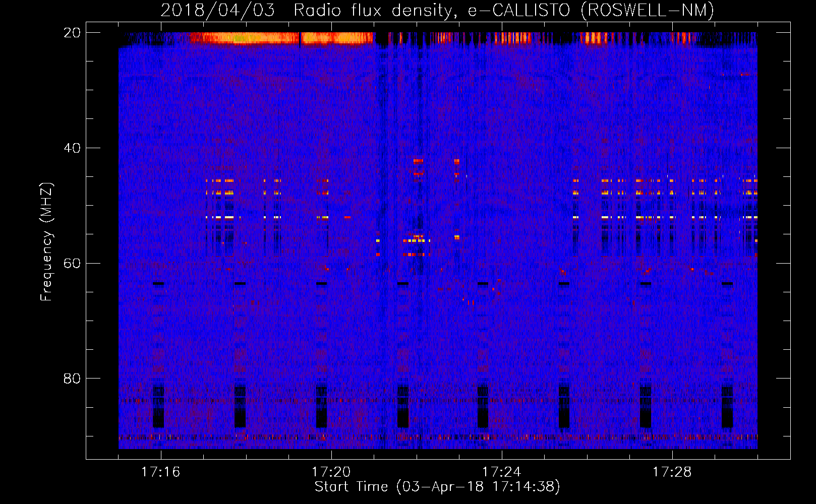Click the "17:24" time tick label
The height and width of the screenshot is (504, 816).
click(501, 472)
